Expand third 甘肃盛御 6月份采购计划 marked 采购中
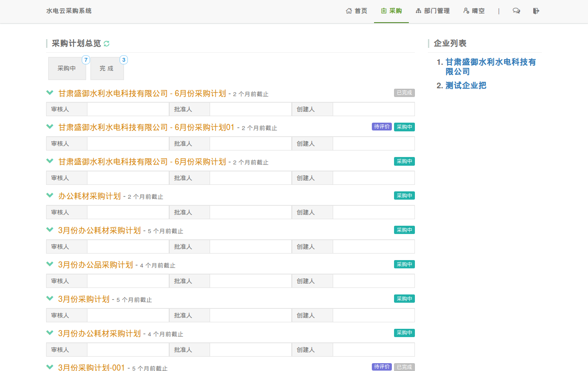588x371 pixels. (50, 161)
